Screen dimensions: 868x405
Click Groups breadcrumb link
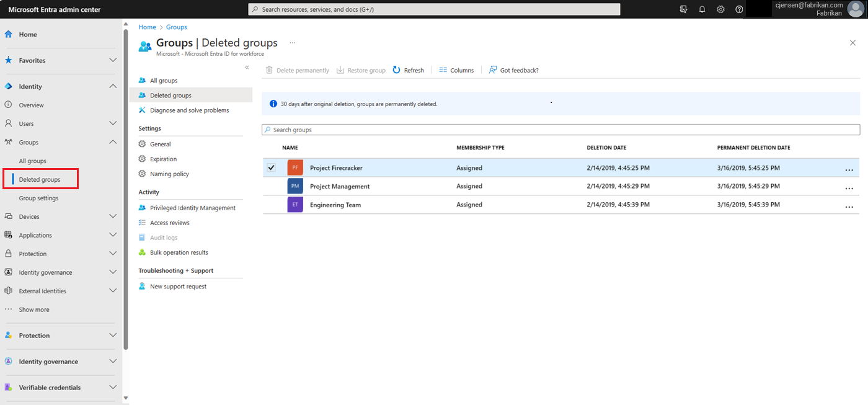coord(176,27)
